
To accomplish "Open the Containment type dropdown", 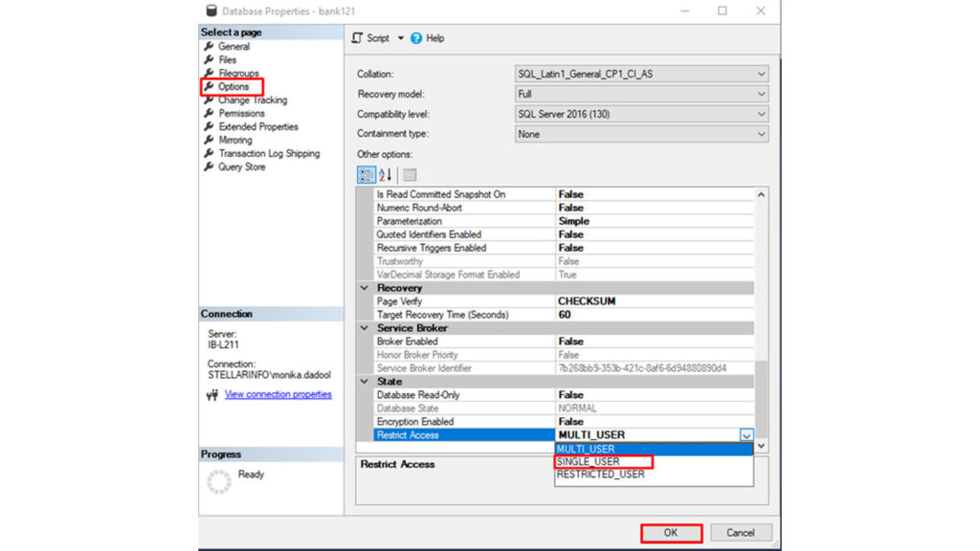I will tap(641, 134).
